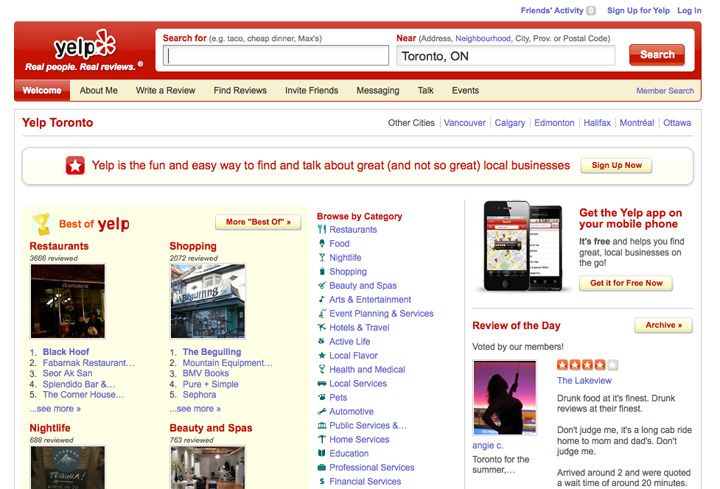Open the Events tab
Image resolution: width=720 pixels, height=489 pixels.
pyautogui.click(x=465, y=90)
